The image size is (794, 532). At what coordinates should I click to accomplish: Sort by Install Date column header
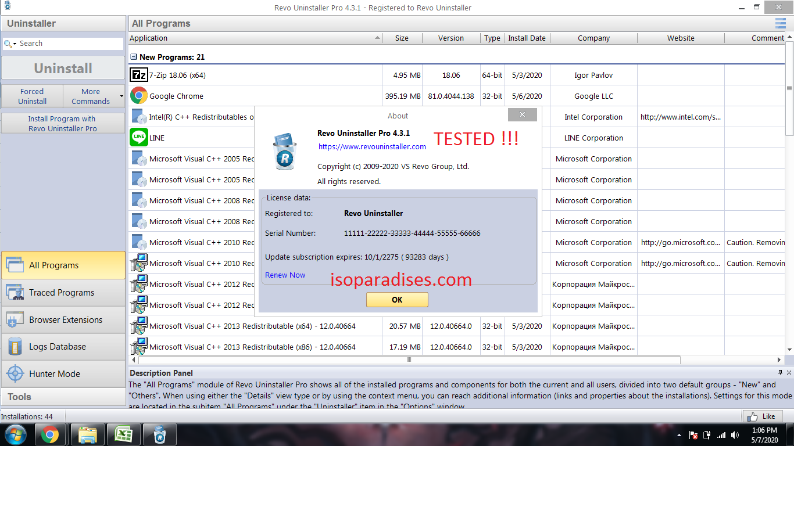point(527,38)
